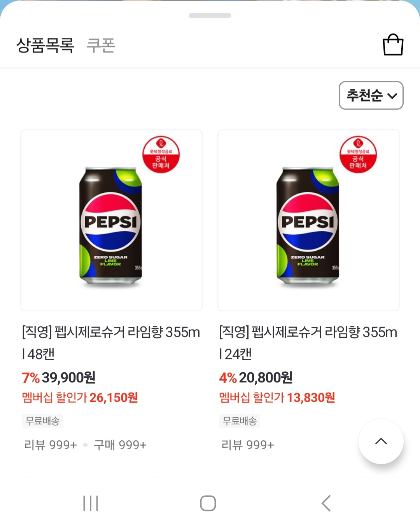This screenshot has width=420, height=527.
Task: Open the 추천순 sort dropdown
Action: tap(371, 95)
